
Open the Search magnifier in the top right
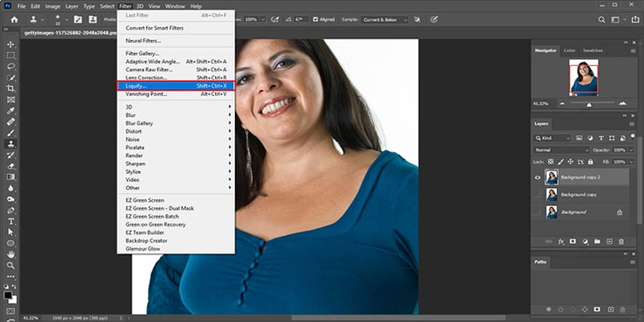[601, 19]
